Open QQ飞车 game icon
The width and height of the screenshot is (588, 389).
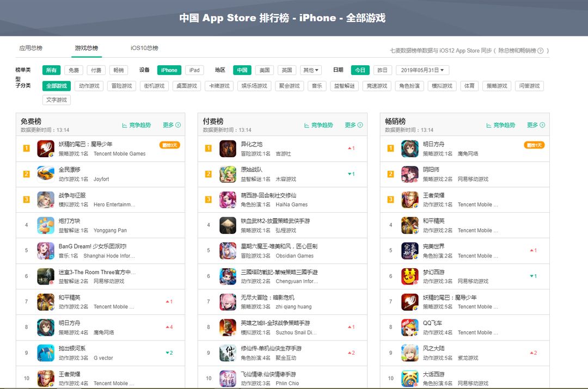point(410,327)
